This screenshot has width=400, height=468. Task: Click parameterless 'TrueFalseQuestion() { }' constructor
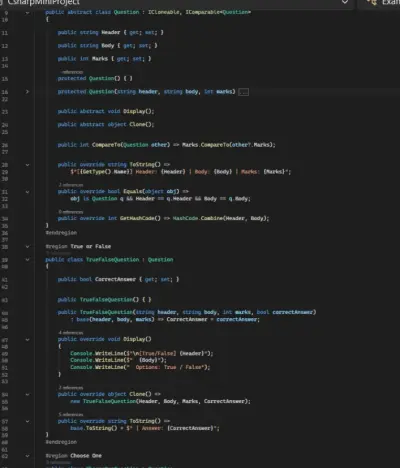click(115, 300)
